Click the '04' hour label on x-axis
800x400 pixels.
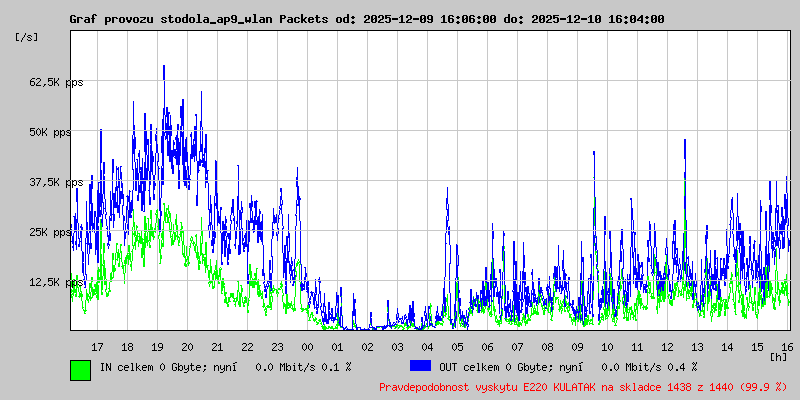(428, 347)
